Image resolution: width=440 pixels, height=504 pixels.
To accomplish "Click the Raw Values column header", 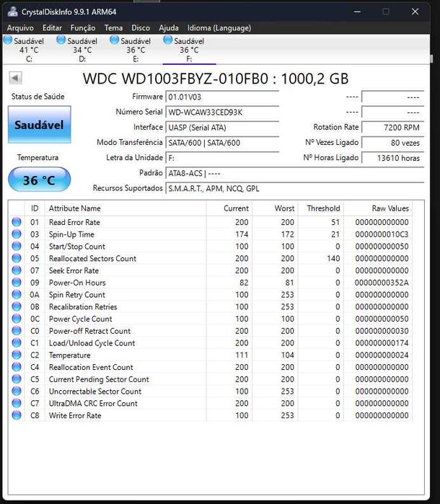I will (x=378, y=208).
